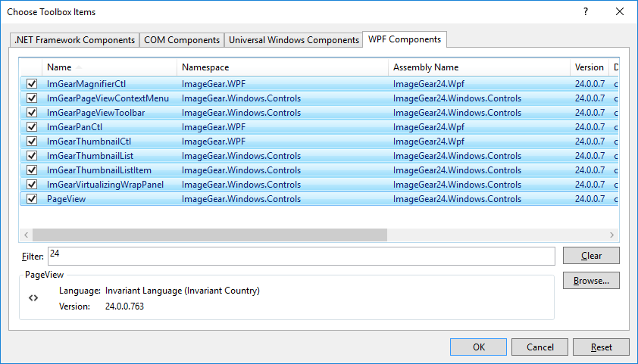
Task: Click the horizontal scrollbar right arrow
Action: pos(611,235)
